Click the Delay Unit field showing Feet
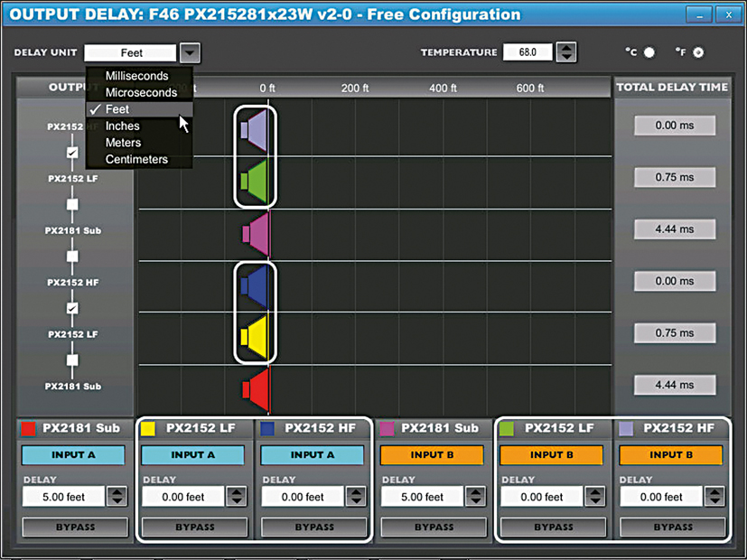This screenshot has width=747, height=560. tap(130, 53)
